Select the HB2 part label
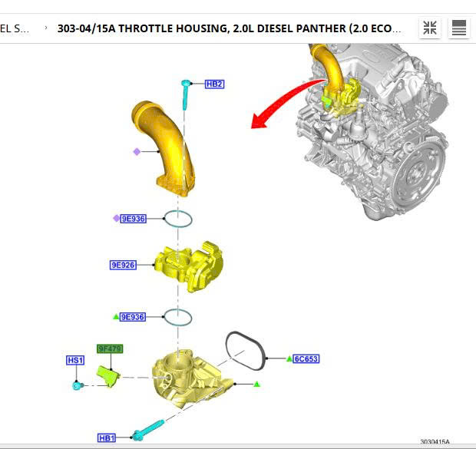This screenshot has width=476, height=449. [214, 84]
